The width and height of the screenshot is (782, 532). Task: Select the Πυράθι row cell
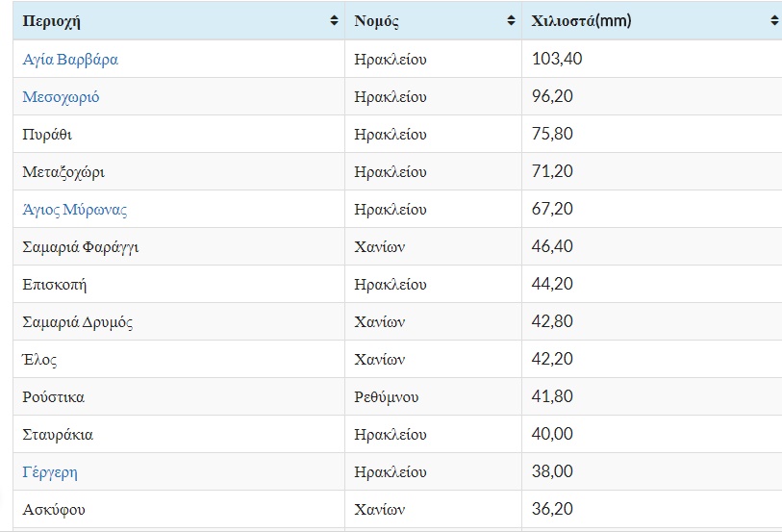point(47,135)
